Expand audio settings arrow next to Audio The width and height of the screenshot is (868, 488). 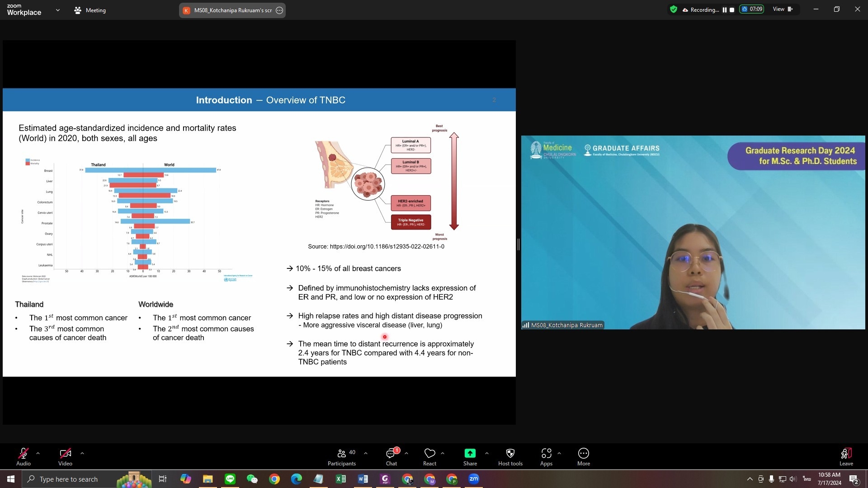(x=38, y=453)
